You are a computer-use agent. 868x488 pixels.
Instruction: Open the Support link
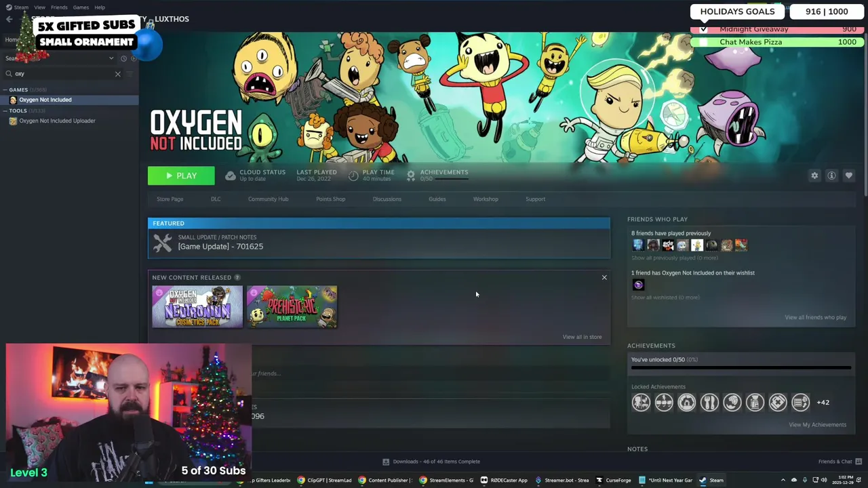point(535,199)
